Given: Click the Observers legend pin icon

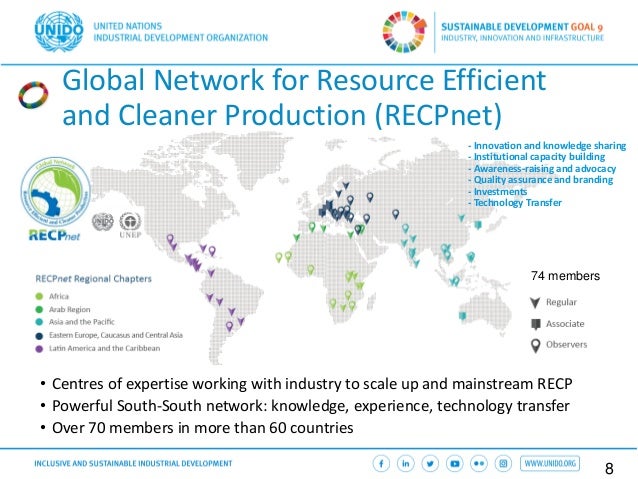Looking at the screenshot, I should coord(535,346).
